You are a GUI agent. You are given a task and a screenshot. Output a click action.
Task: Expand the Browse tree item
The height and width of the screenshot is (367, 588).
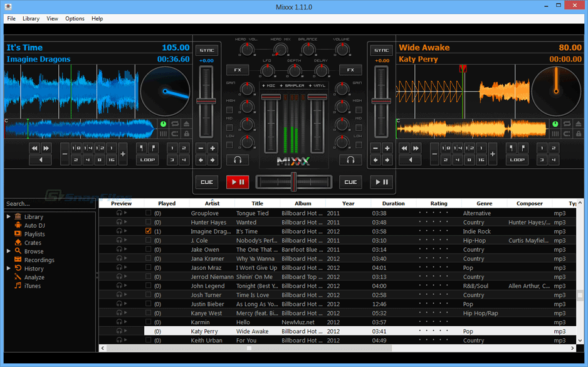pyautogui.click(x=8, y=252)
